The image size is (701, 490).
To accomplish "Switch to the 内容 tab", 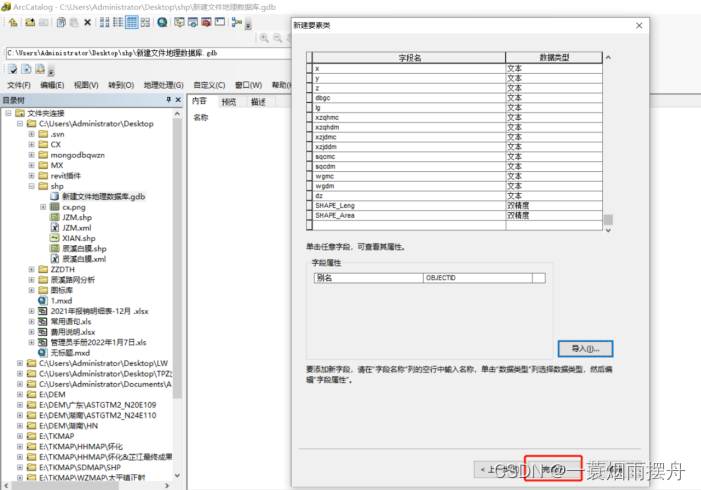I will coord(199,101).
